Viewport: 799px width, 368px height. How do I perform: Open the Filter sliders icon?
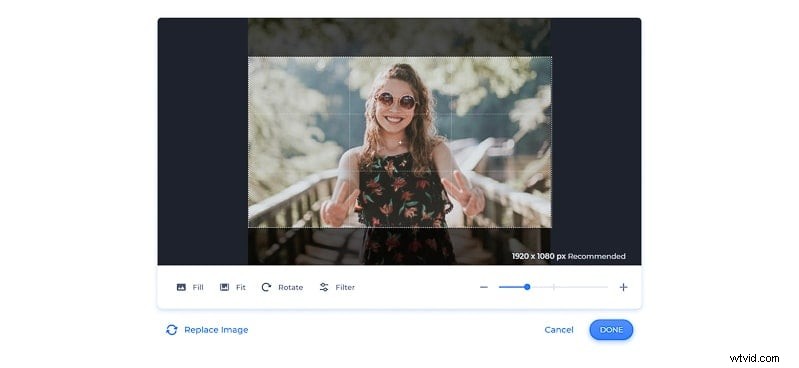tap(324, 287)
